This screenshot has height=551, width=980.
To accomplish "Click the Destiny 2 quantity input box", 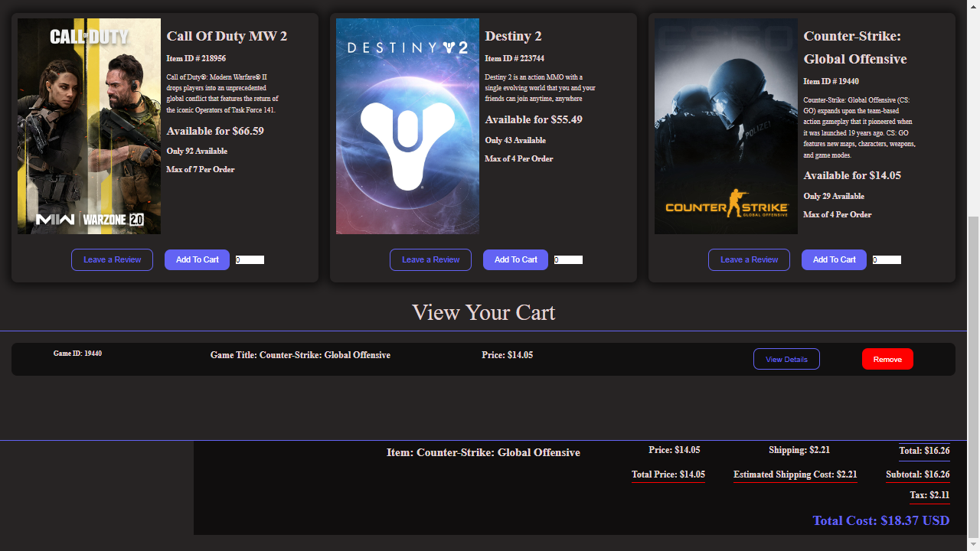I will coord(568,260).
